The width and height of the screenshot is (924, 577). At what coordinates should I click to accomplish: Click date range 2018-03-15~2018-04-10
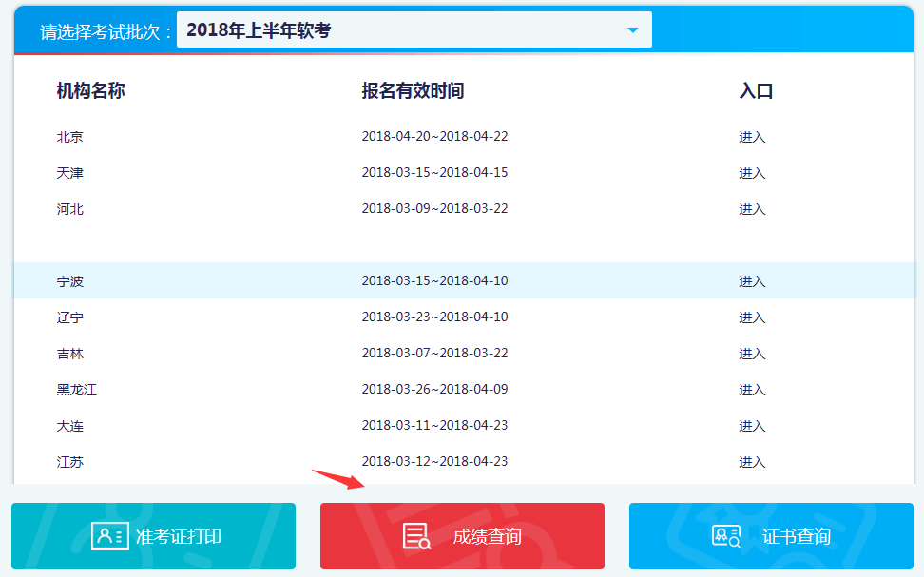pos(434,280)
